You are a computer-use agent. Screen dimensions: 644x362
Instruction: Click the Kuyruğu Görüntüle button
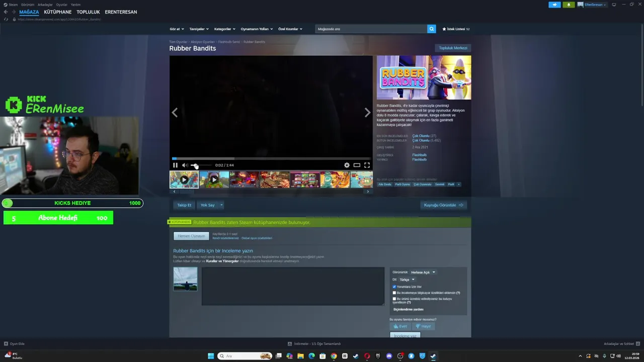[443, 205]
